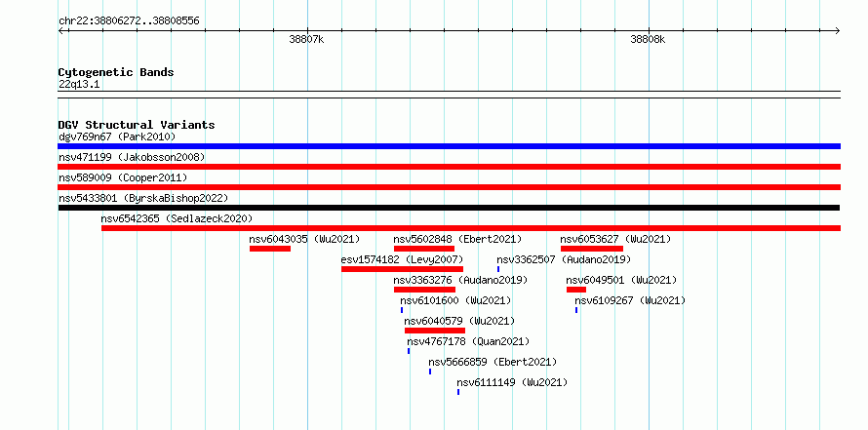This screenshot has width=868, height=430.
Task: Click the small blue nsv6109267 marker
Action: pyautogui.click(x=576, y=310)
